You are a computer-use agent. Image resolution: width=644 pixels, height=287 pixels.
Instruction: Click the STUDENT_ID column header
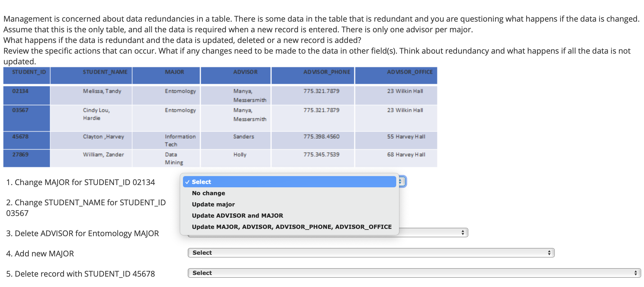pos(27,75)
